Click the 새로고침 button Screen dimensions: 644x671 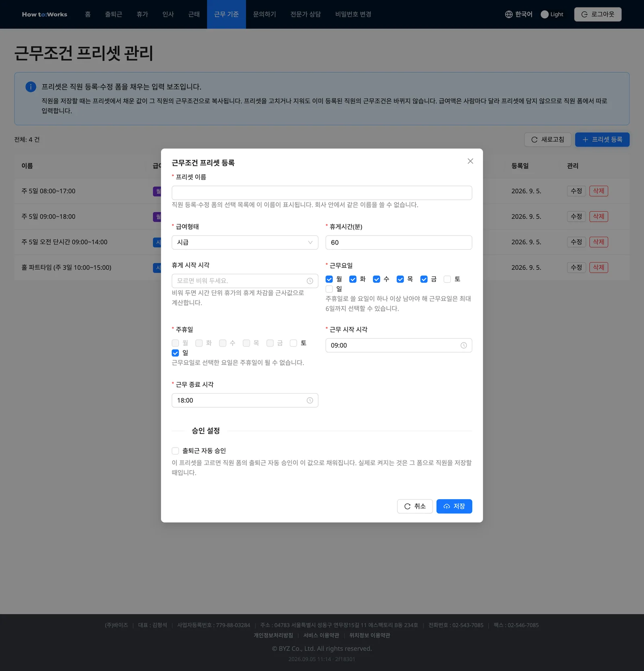point(547,140)
